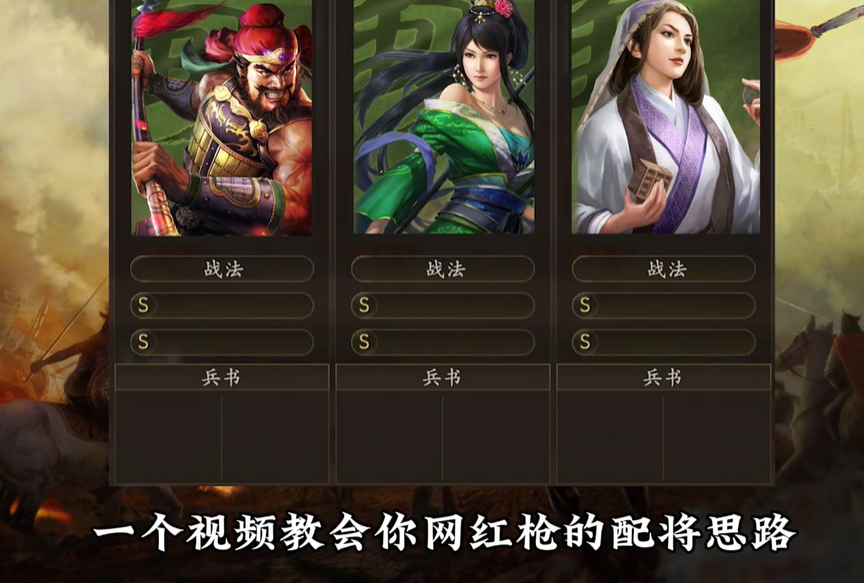This screenshot has height=583, width=864.
Task: Select the white-veiled woman portrait
Action: click(x=666, y=117)
